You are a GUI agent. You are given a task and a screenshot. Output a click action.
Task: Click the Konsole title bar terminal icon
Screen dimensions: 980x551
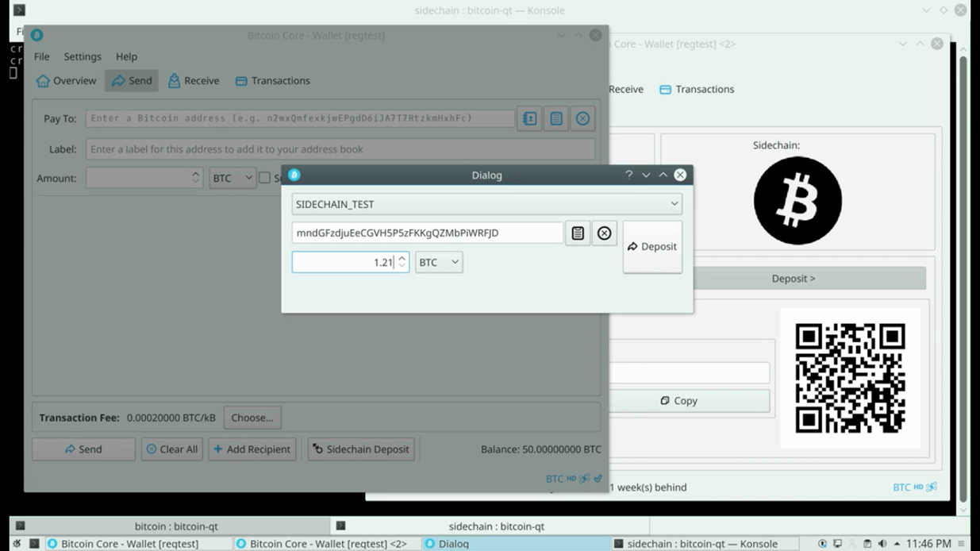(x=19, y=10)
